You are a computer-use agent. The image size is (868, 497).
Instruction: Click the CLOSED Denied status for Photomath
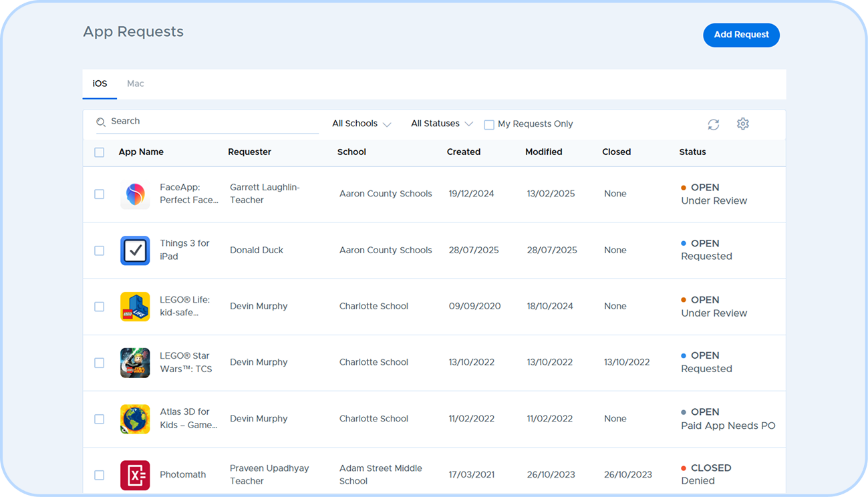706,474
